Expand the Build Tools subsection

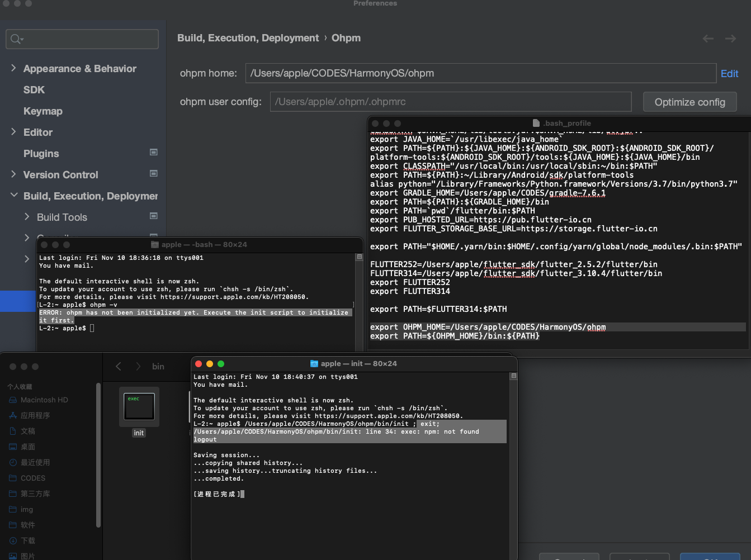coord(27,217)
